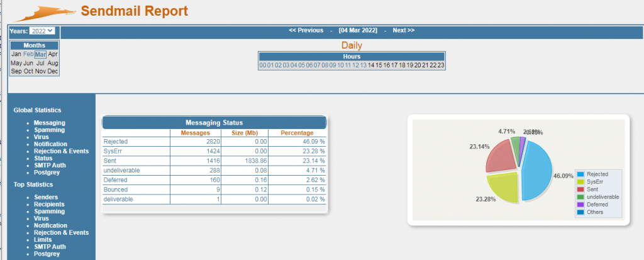The height and width of the screenshot is (260, 644).
Task: Select hour 13 in Hours bar
Action: [364, 65]
